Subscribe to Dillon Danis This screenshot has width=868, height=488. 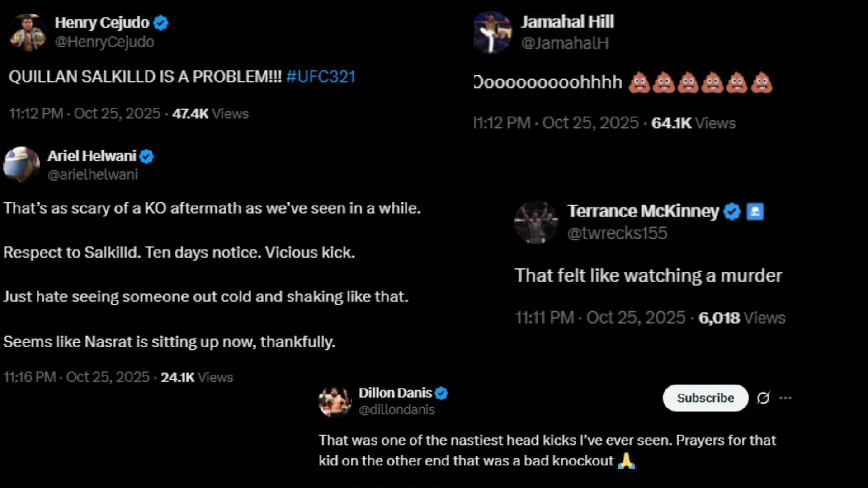point(705,398)
